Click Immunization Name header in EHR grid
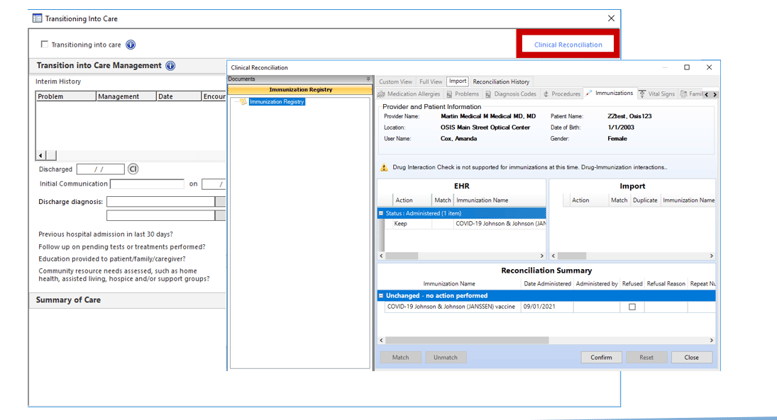777x420 pixels. click(482, 200)
